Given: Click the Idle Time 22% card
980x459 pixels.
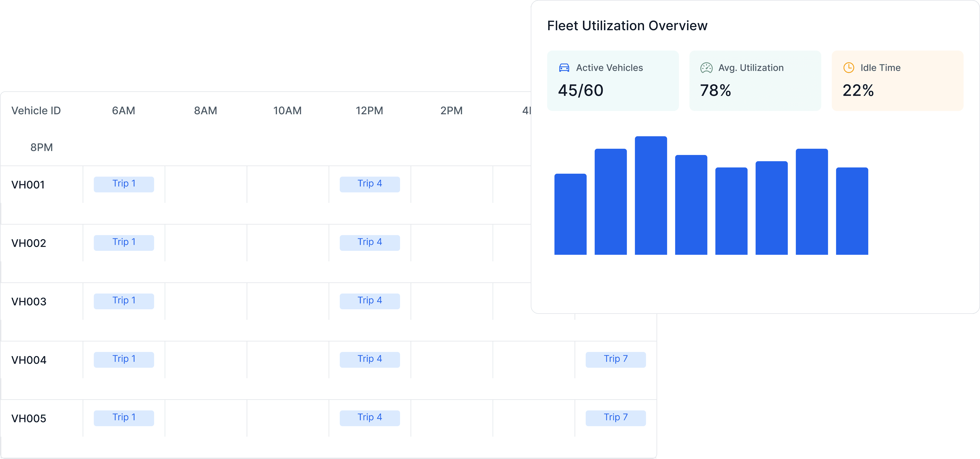Looking at the screenshot, I should pos(897,81).
